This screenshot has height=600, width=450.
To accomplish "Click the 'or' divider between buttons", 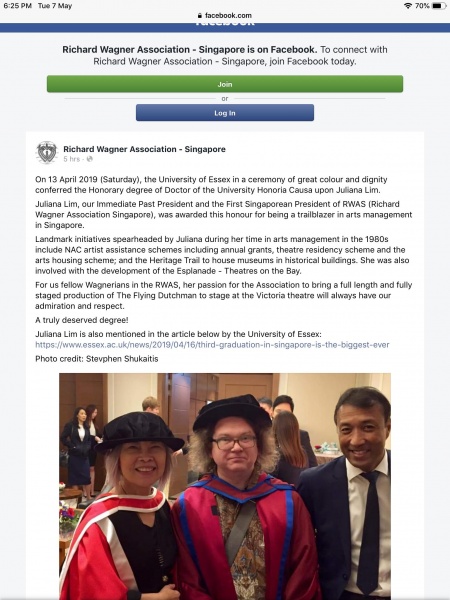I will (x=225, y=99).
